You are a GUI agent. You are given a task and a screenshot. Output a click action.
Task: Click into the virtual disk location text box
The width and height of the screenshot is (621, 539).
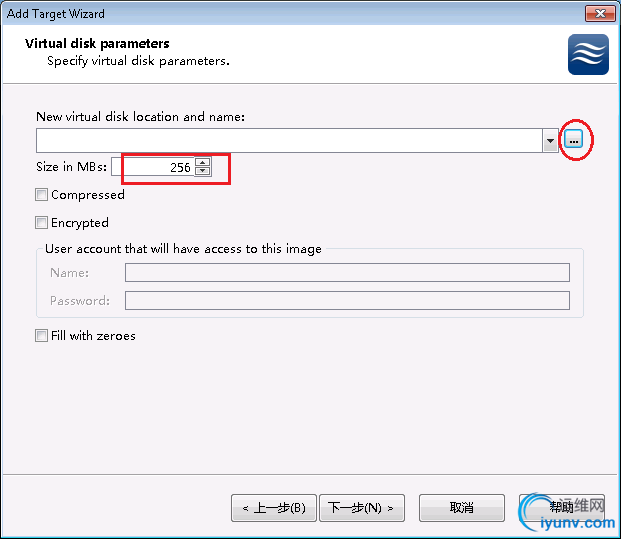289,140
